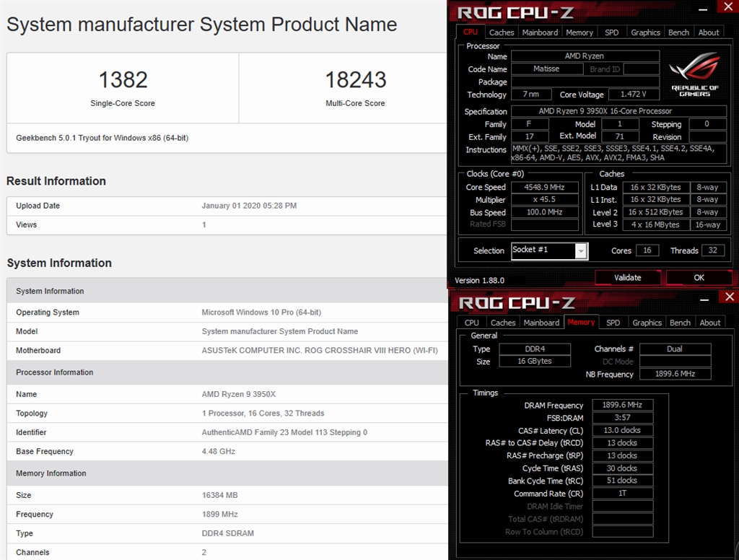This screenshot has width=739, height=560.
Task: Open Mainboard tab in bottom CPU-Z window
Action: 541,323
